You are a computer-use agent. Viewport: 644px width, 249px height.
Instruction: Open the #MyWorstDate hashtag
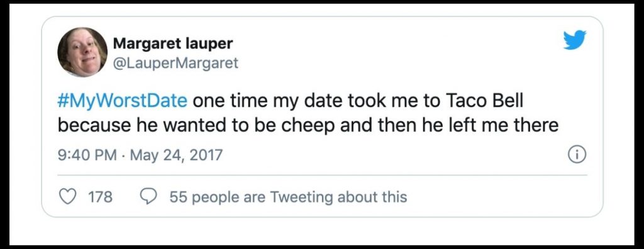click(x=123, y=101)
